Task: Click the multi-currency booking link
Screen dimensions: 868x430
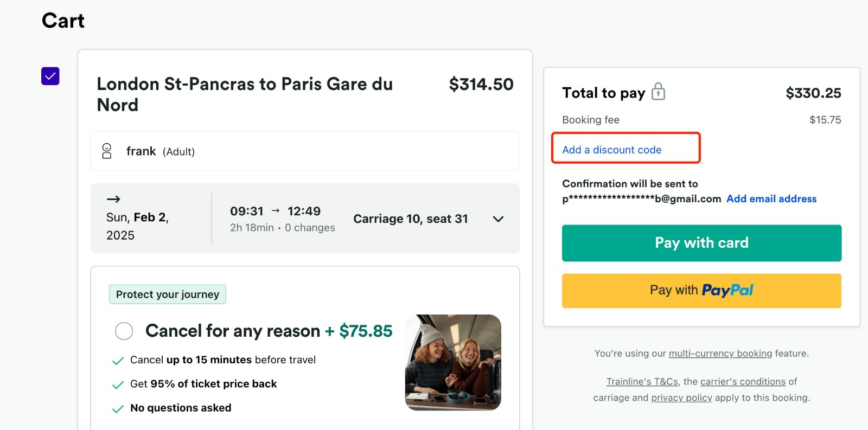Action: (719, 353)
